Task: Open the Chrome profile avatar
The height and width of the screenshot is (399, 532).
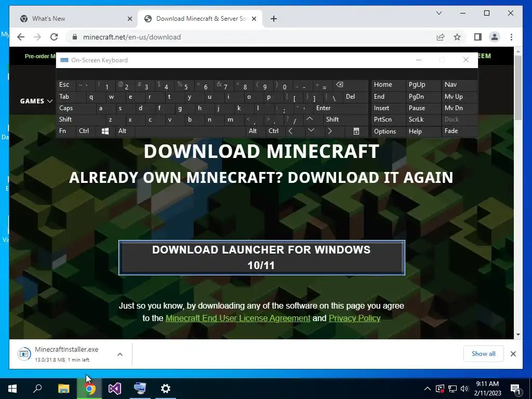Action: (495, 37)
